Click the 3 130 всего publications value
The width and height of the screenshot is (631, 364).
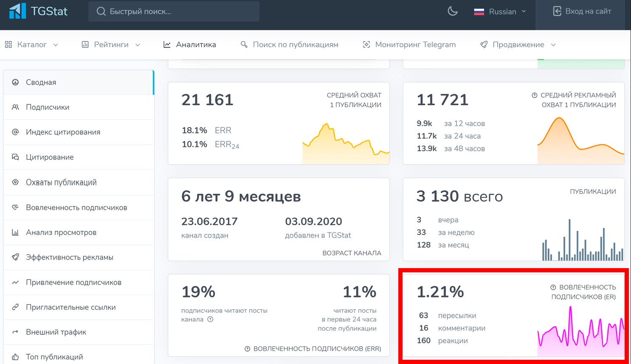click(459, 196)
